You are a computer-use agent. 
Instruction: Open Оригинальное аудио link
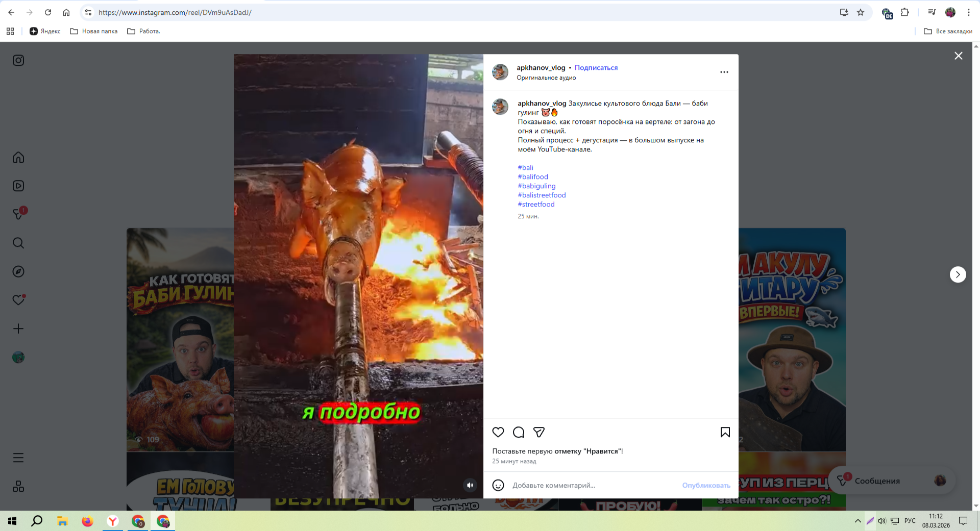point(546,78)
